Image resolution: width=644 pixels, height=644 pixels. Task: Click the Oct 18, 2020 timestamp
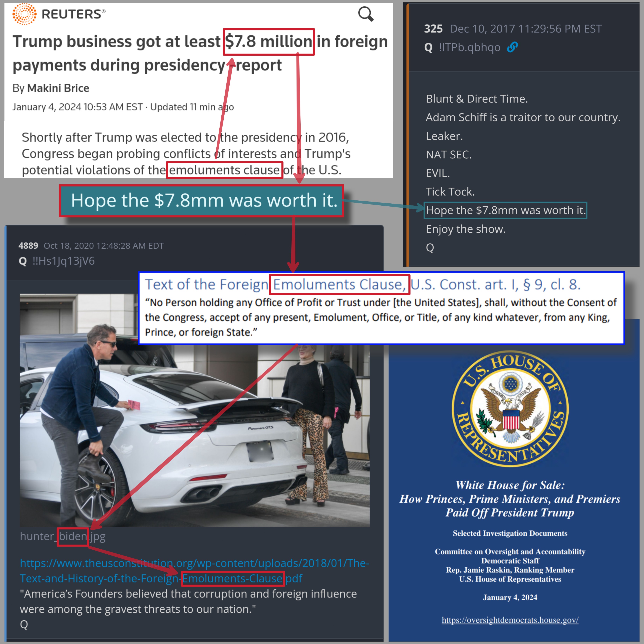click(x=104, y=246)
